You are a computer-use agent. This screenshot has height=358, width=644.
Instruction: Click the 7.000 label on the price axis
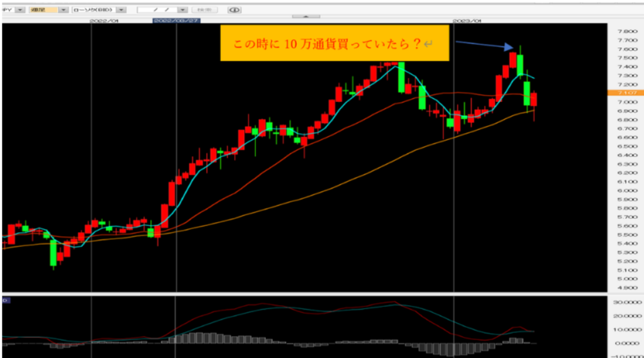tap(623, 102)
